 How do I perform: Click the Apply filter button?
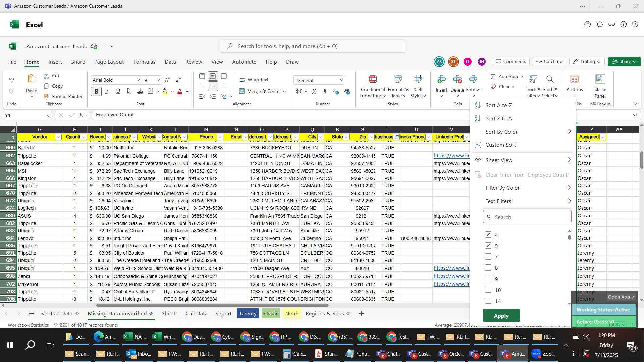click(501, 316)
